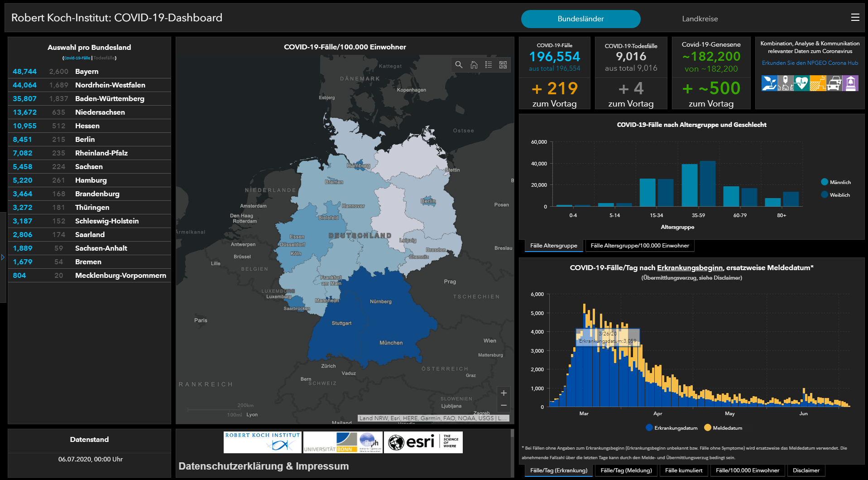This screenshot has width=868, height=480.
Task: Zoom out on the map
Action: [504, 405]
